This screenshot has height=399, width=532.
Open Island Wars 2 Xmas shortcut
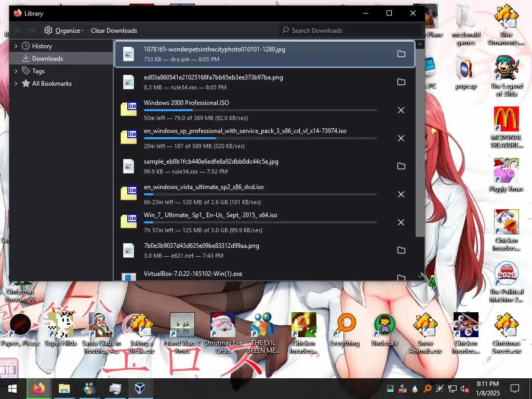(182, 333)
